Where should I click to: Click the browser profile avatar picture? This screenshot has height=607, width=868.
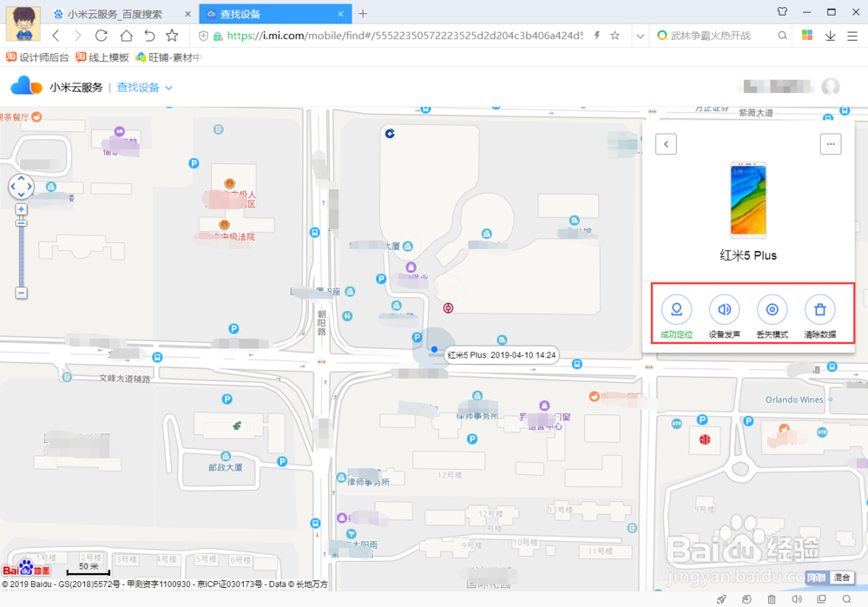(x=23, y=23)
